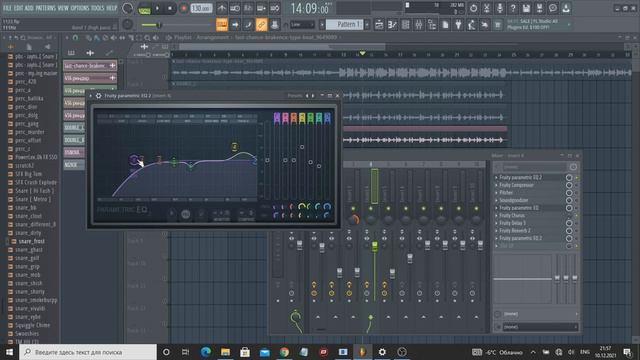Image resolution: width=640 pixels, height=360 pixels.
Task: Click the Stop button in transport
Action: [170, 8]
